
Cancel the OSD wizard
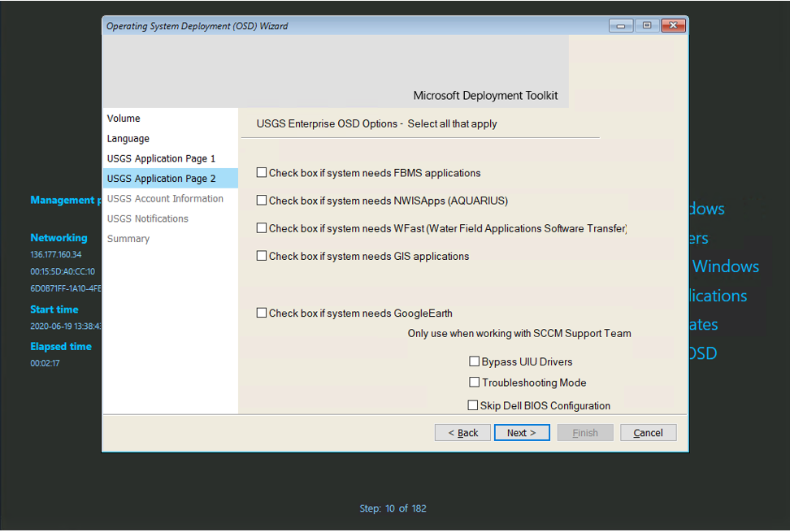point(648,433)
